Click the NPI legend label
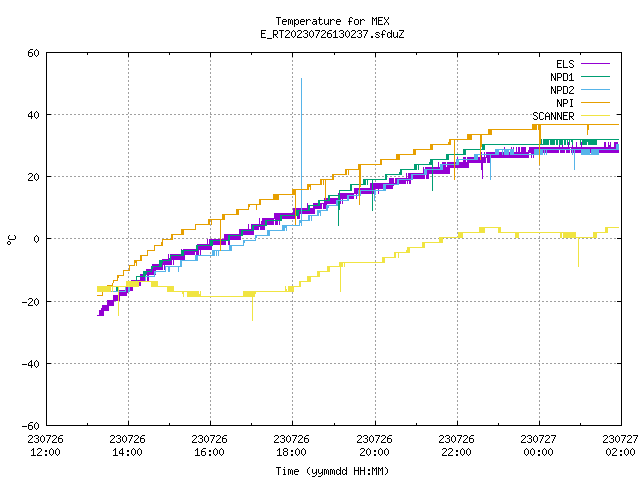Image resolution: width=640 pixels, height=480 pixels. pyautogui.click(x=565, y=103)
